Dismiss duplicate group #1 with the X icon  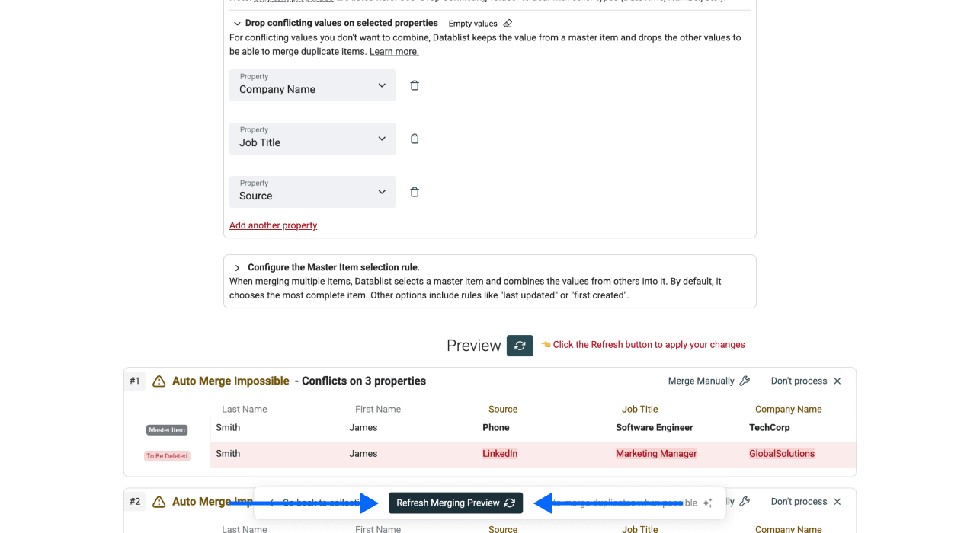point(837,381)
